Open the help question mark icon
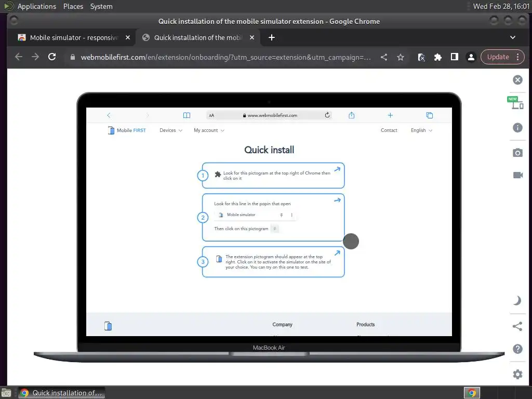The height and width of the screenshot is (399, 532). [517, 349]
